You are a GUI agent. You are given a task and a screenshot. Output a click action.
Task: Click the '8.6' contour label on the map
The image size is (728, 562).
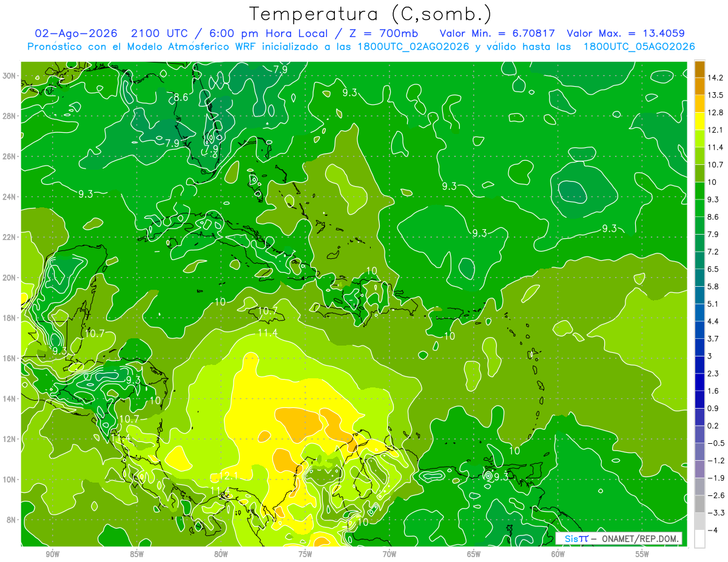coord(181,97)
